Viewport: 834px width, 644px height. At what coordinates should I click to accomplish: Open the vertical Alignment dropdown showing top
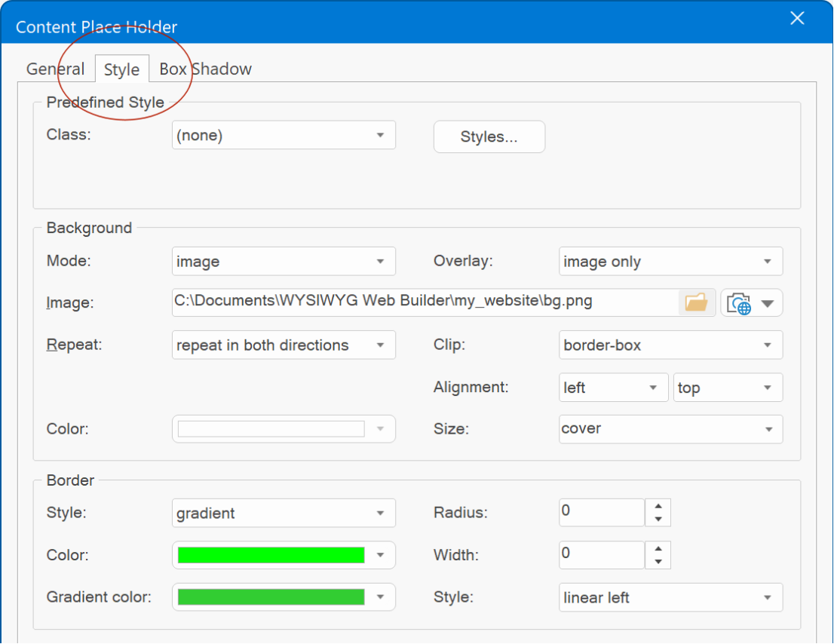pos(728,388)
